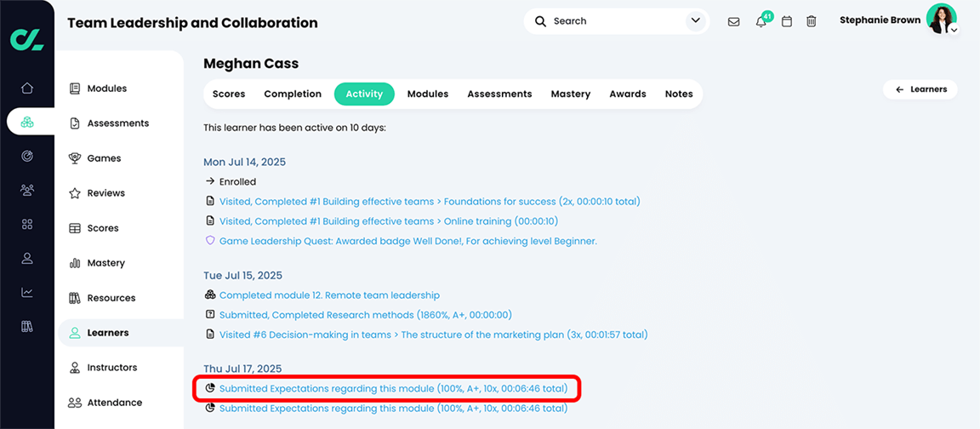Open Resources in the course sidebar
The height and width of the screenshot is (429, 980).
(102, 298)
